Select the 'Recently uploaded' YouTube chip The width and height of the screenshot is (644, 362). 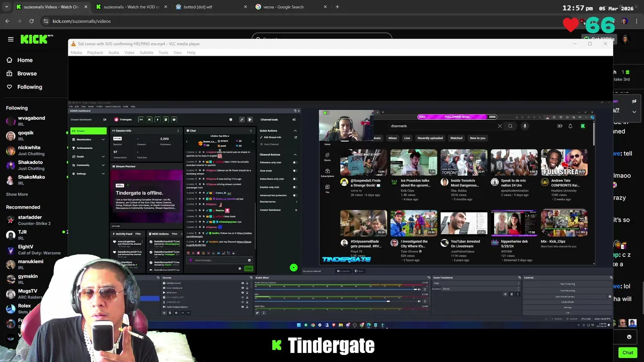point(430,138)
